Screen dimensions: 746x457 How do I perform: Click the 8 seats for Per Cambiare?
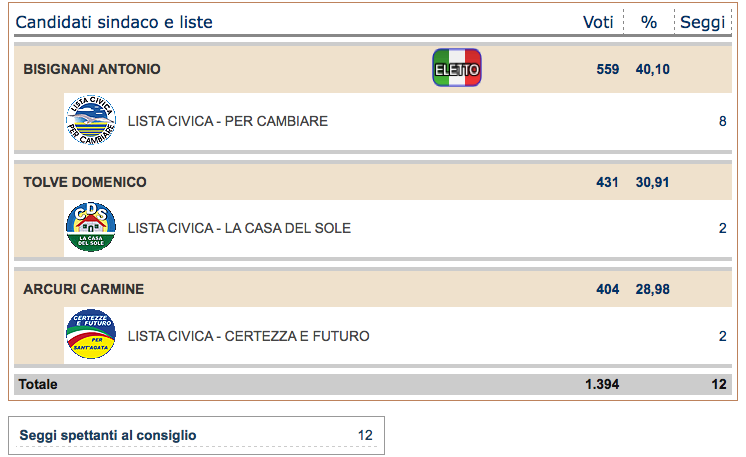[722, 121]
